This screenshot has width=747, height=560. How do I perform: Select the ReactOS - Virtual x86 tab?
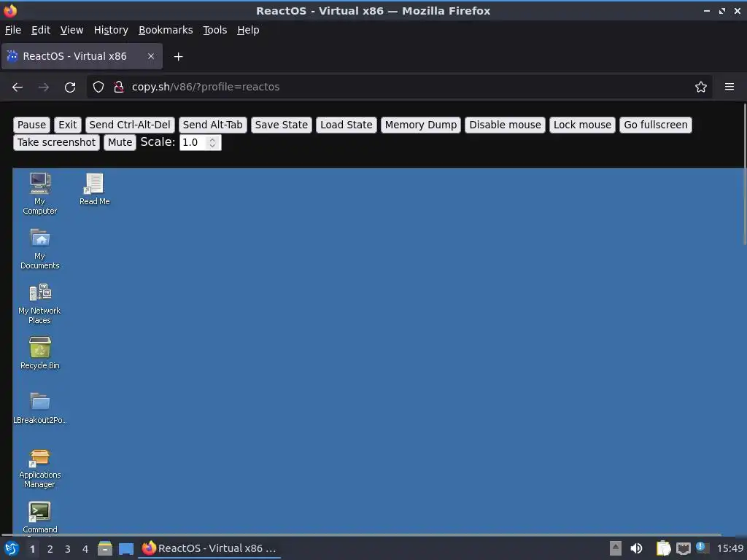click(82, 56)
